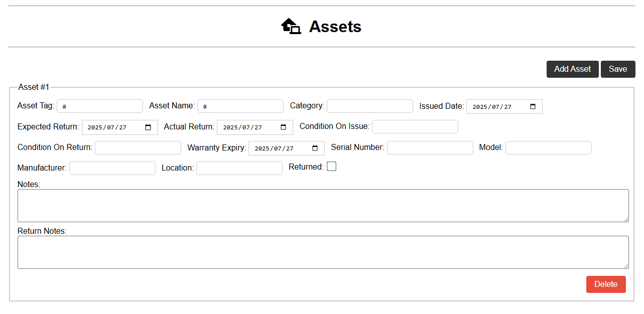
Task: Open the Actual Return date picker dropdown
Action: pyautogui.click(x=284, y=127)
